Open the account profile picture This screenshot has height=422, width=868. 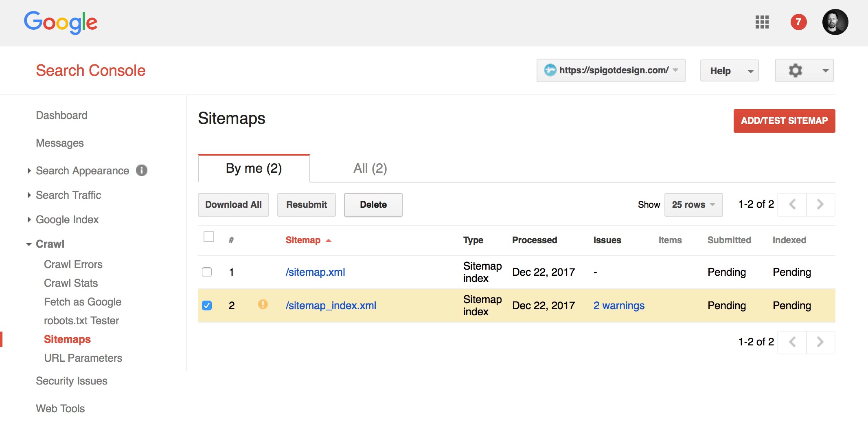(x=835, y=22)
